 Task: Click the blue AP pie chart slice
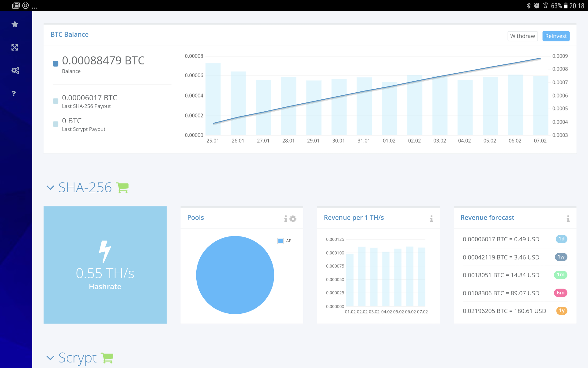(235, 275)
